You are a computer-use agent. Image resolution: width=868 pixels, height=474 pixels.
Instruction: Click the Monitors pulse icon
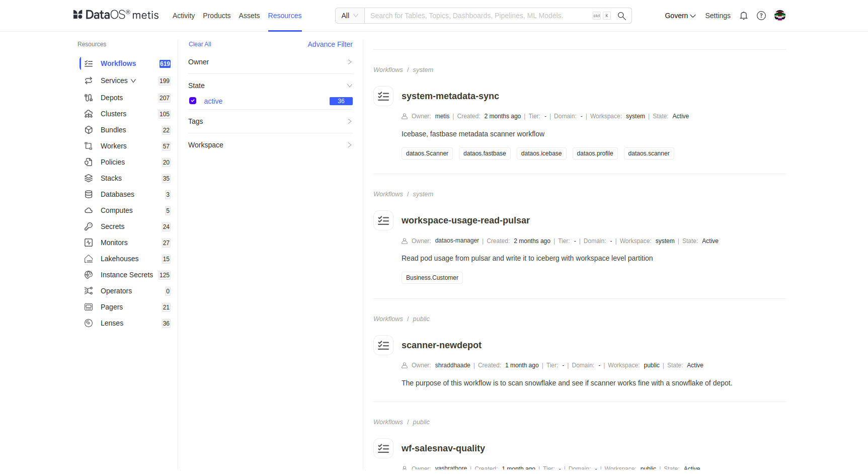(x=89, y=243)
